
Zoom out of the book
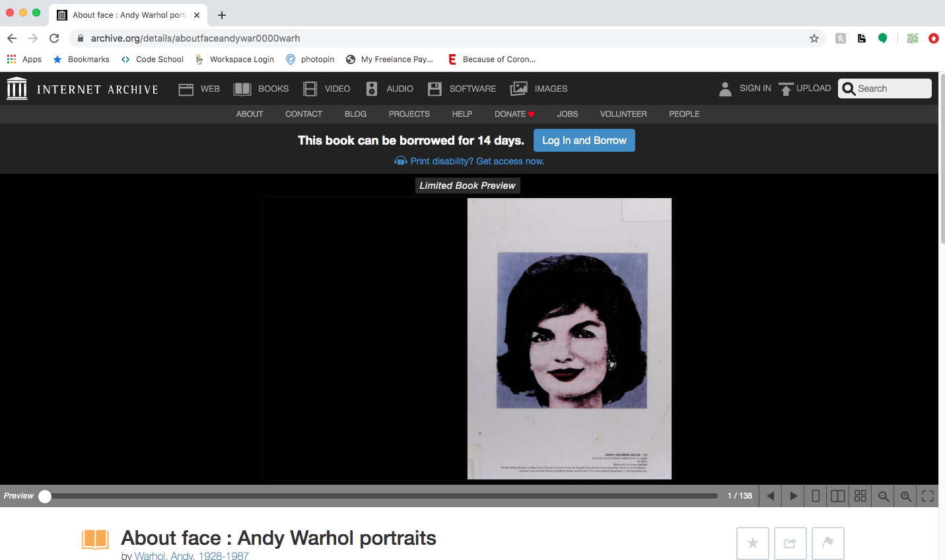(883, 496)
